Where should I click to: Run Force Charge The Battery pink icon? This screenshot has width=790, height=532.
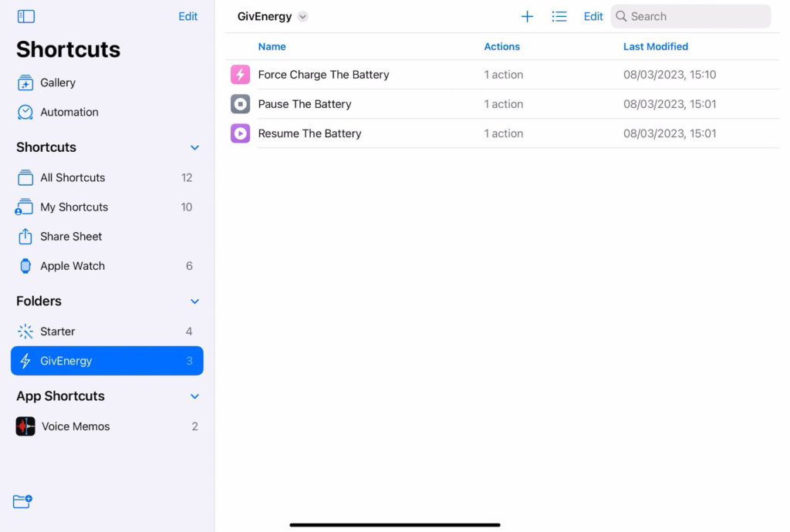coord(241,75)
